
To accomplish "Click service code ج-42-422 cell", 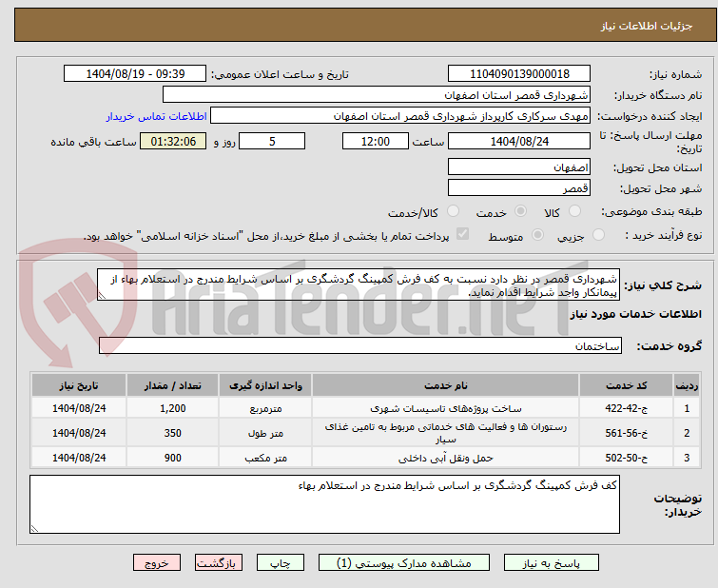I will (626, 408).
